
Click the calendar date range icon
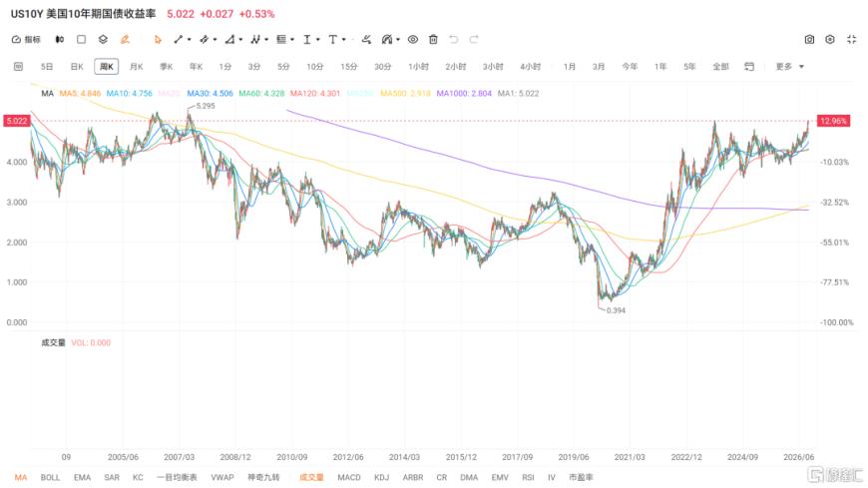pyautogui.click(x=749, y=67)
